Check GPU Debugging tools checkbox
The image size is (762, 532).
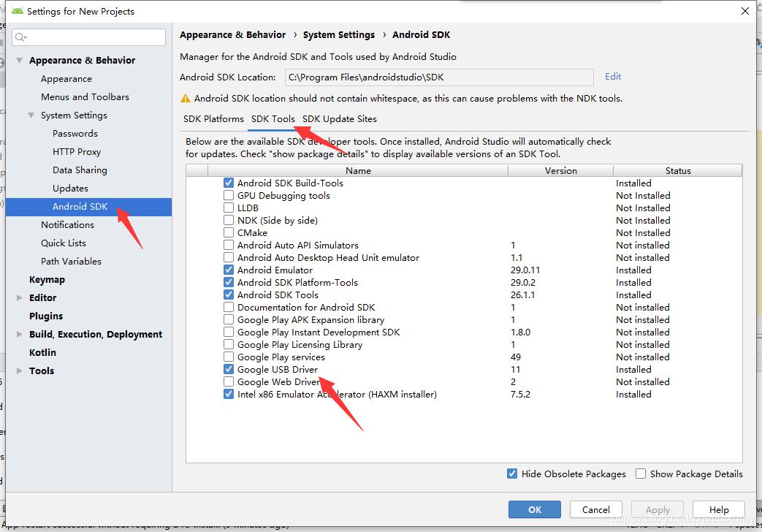point(229,196)
